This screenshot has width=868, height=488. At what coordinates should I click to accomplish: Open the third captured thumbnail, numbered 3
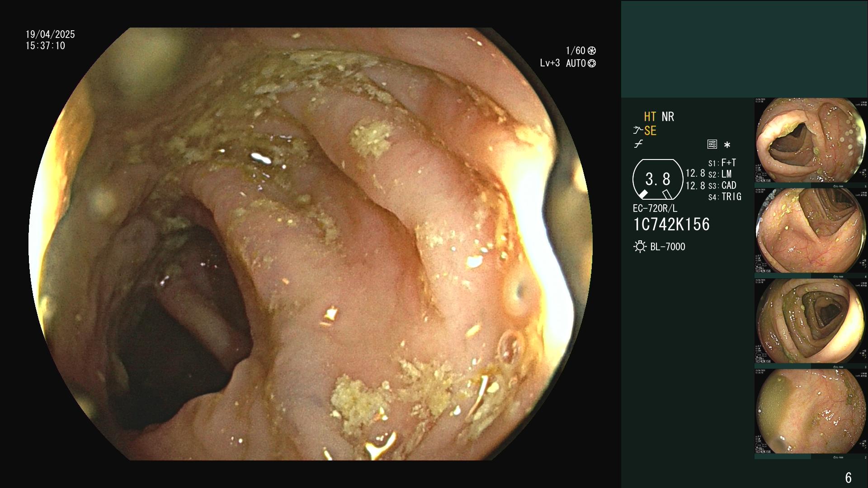[x=811, y=324]
